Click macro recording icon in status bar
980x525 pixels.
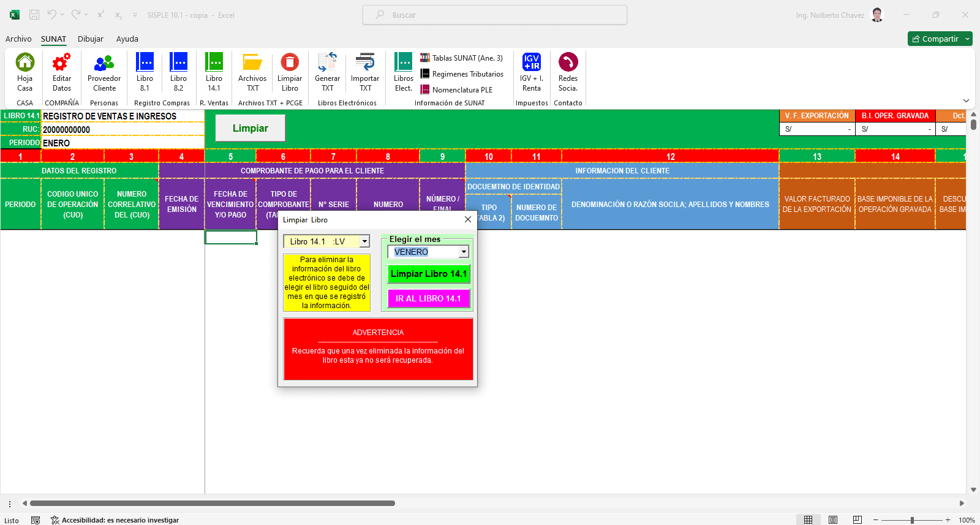(36, 520)
